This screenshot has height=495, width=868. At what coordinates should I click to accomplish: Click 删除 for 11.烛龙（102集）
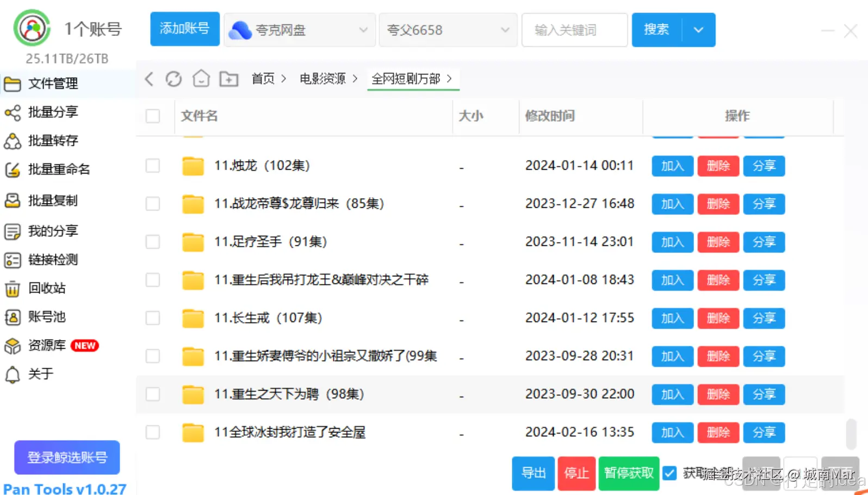point(718,166)
